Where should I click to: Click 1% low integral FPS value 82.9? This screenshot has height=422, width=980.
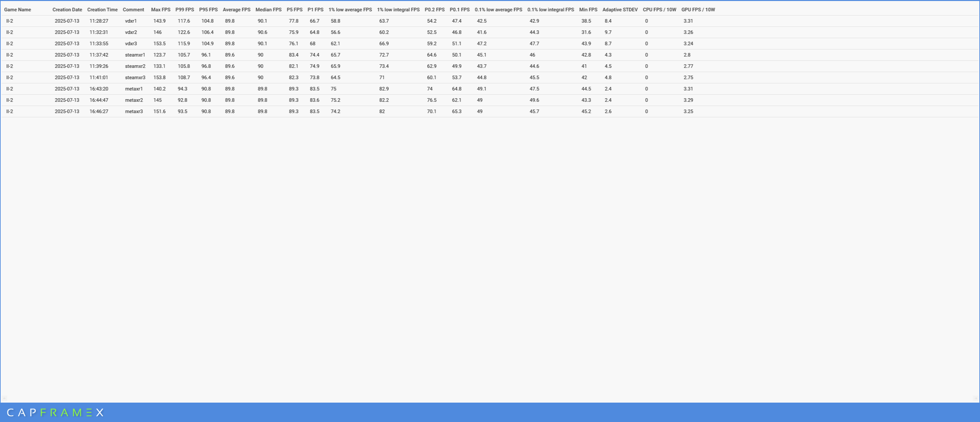(384, 89)
